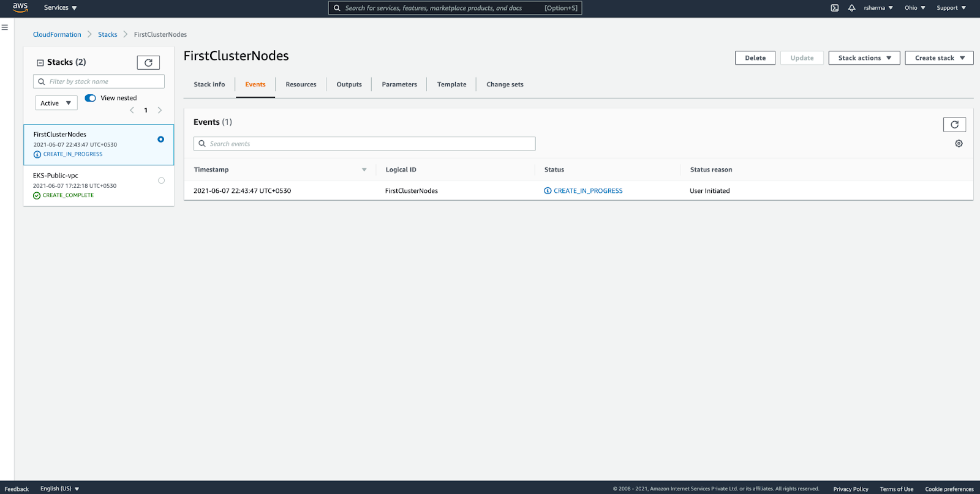Open the AWS CloudShell terminal icon
Image resolution: width=980 pixels, height=494 pixels.
834,8
